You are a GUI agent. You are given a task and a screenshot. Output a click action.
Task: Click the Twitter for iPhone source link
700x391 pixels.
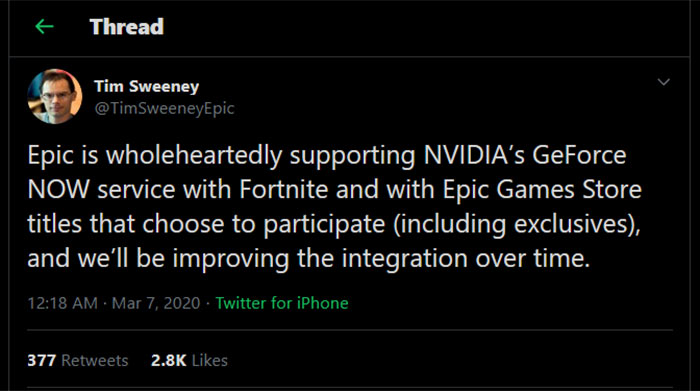click(282, 303)
